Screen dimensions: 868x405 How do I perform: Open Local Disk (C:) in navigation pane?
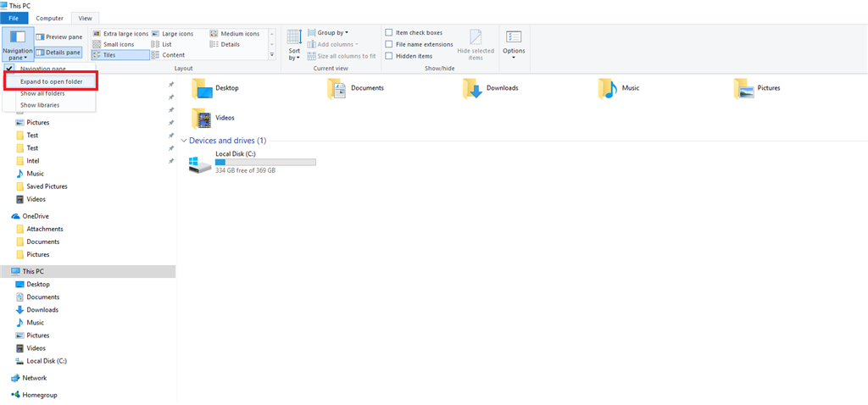47,361
